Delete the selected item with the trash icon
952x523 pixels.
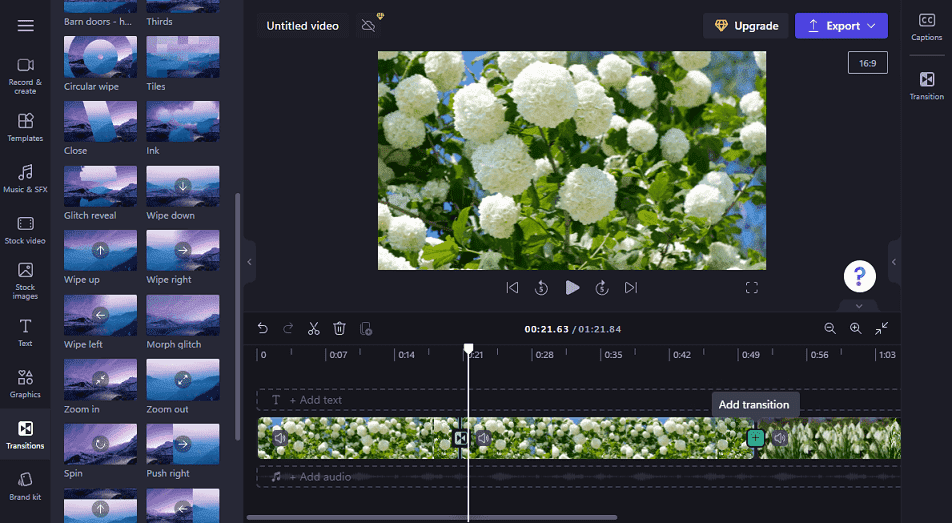[x=339, y=329]
